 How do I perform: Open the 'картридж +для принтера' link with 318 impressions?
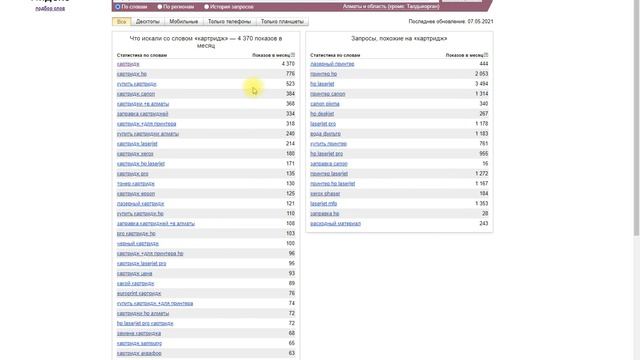147,124
